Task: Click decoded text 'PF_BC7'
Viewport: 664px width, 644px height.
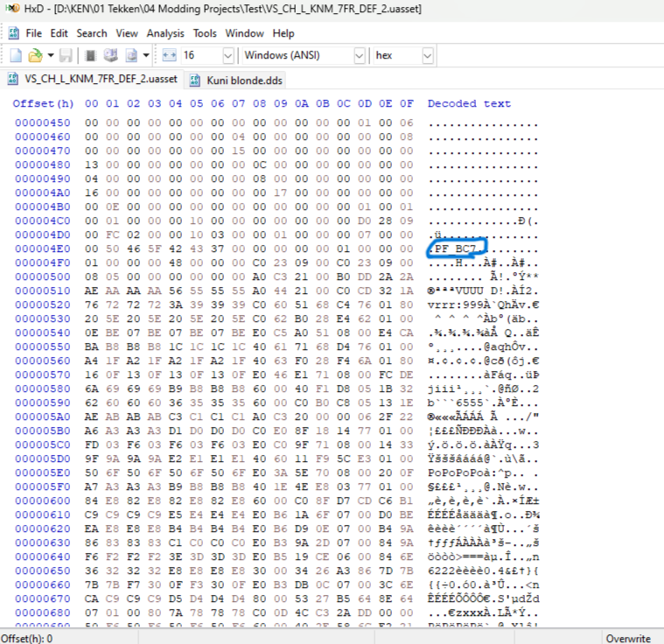Action: (455, 248)
